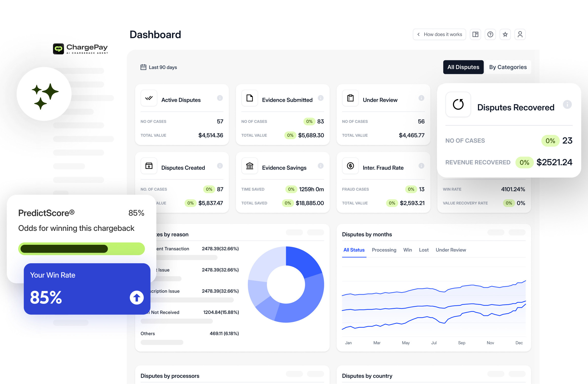Show info for Evidence Submitted card

click(x=321, y=98)
